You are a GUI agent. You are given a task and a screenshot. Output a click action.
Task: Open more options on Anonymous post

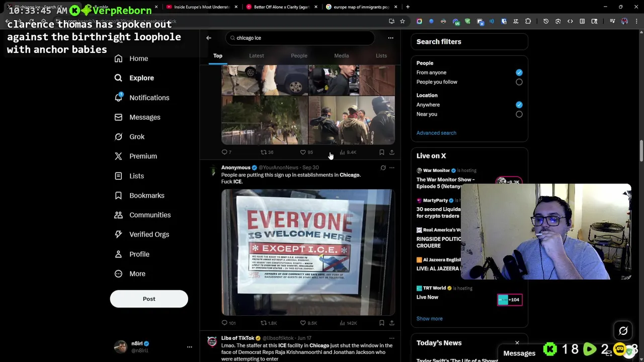[x=392, y=168]
